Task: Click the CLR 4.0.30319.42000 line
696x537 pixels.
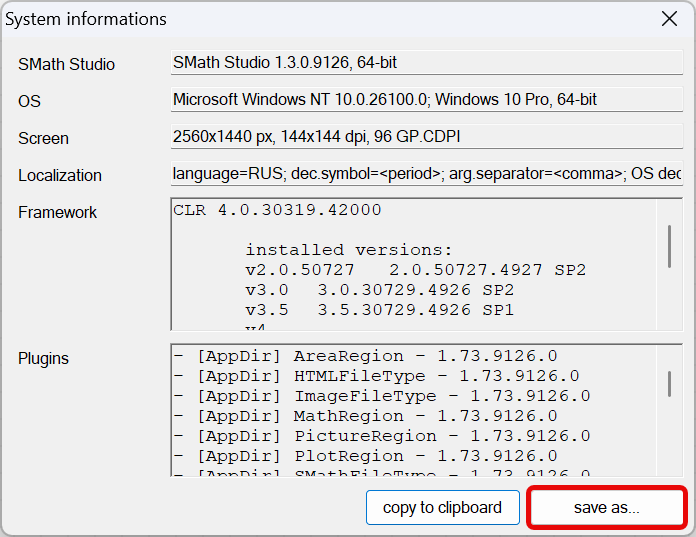Action: click(x=277, y=211)
